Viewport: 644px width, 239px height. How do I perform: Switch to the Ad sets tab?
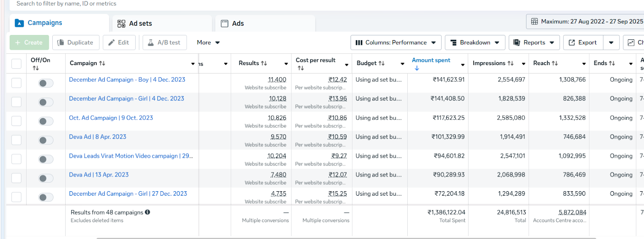pyautogui.click(x=135, y=24)
